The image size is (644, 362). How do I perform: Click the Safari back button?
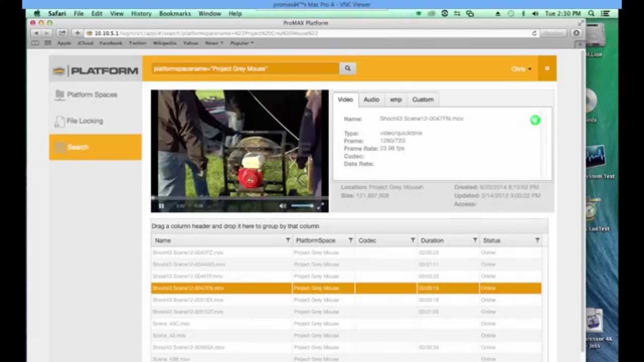(x=36, y=33)
